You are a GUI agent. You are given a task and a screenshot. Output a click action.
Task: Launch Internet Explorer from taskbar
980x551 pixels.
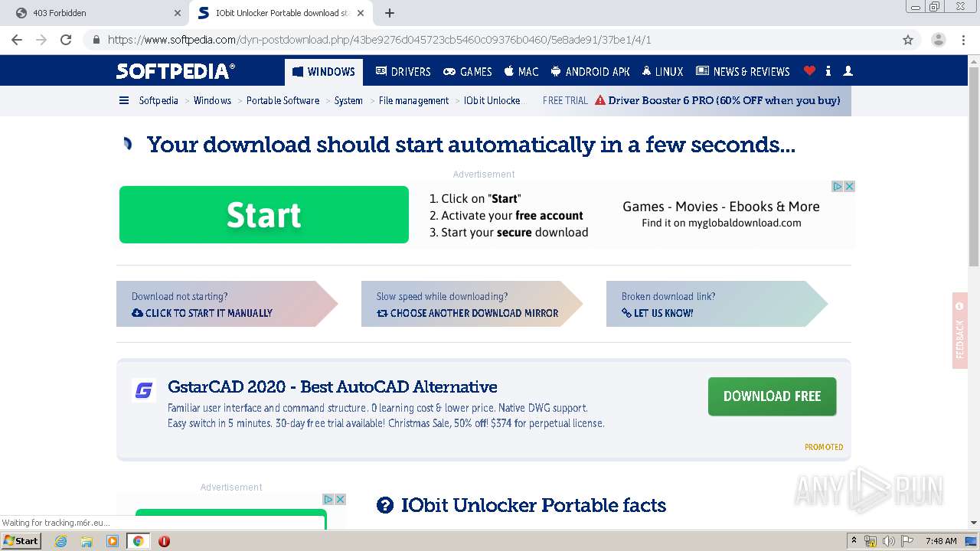(60, 541)
